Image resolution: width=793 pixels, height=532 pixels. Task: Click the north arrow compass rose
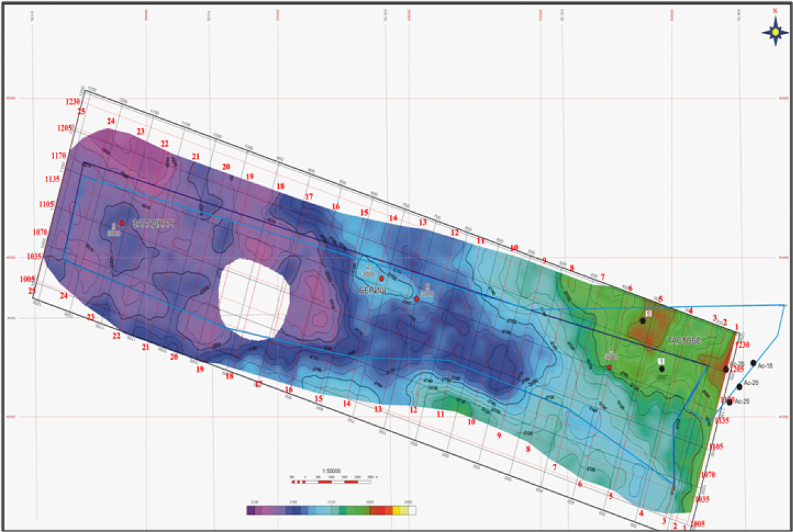click(x=775, y=30)
